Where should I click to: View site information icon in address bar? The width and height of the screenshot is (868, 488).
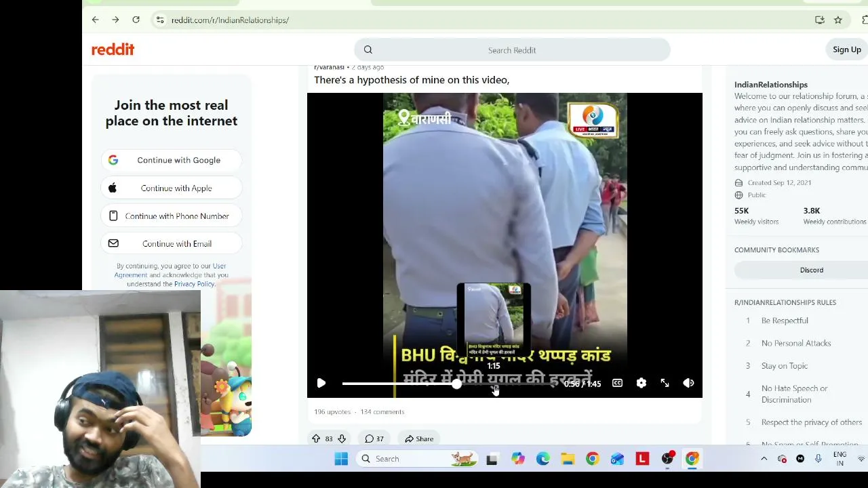coord(160,20)
